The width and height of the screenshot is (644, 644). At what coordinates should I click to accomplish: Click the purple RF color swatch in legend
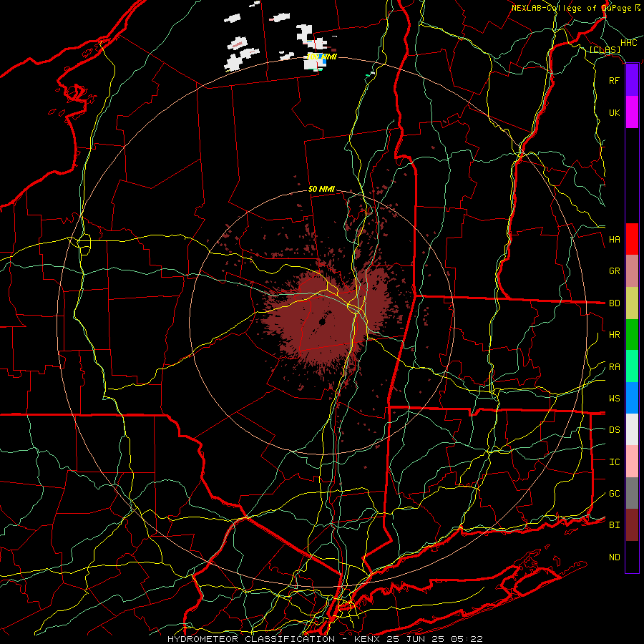click(632, 80)
